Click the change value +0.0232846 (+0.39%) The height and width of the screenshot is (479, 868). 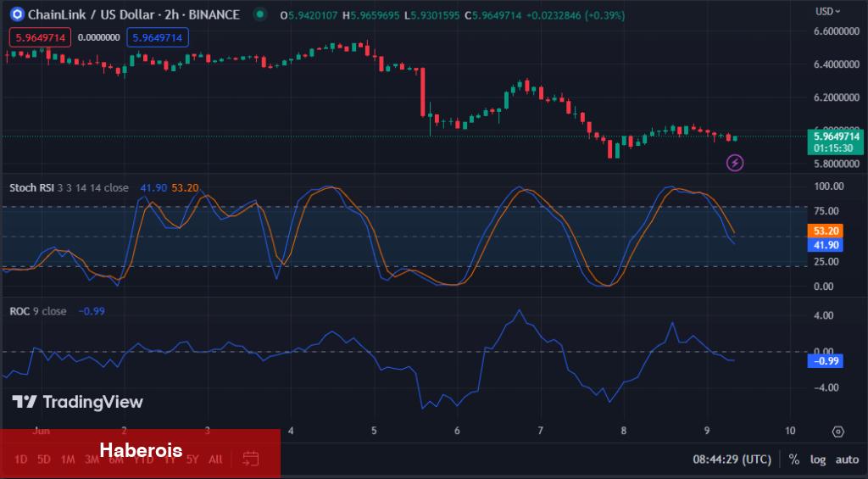576,15
